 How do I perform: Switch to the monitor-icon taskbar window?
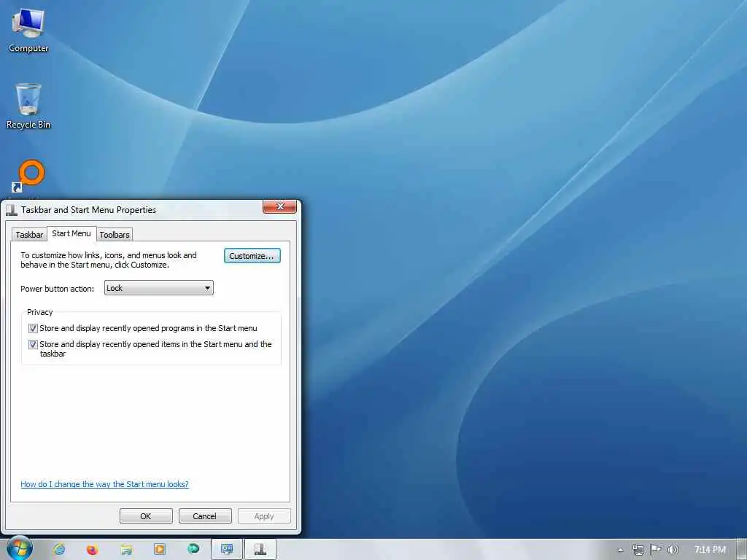(227, 550)
